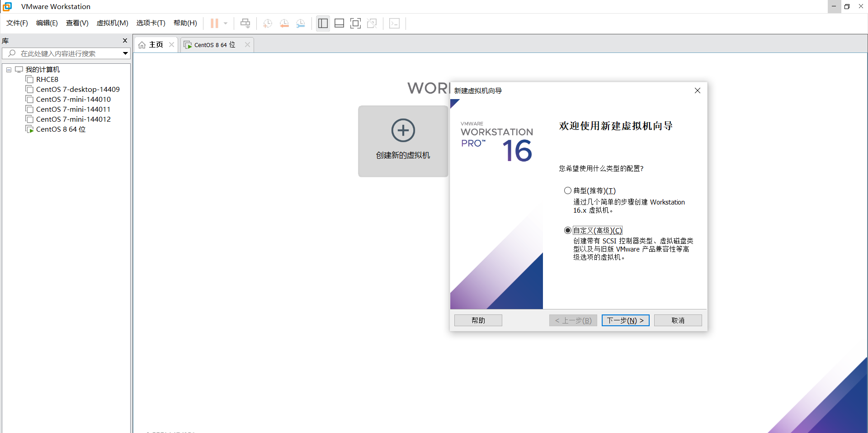Open the 查看(V) menu
This screenshot has width=868, height=433.
(x=77, y=23)
